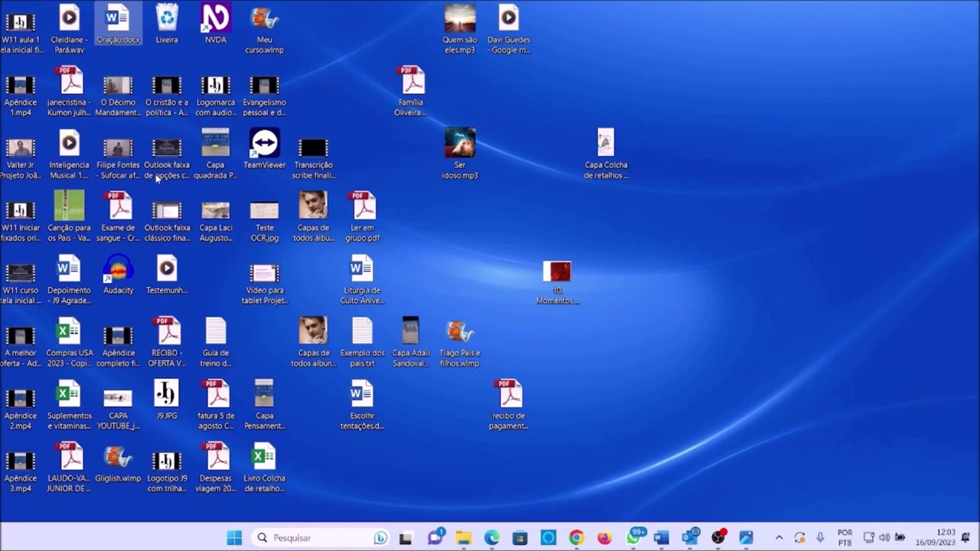The width and height of the screenshot is (980, 551).
Task: Open the Inteligencia Musical media file
Action: coord(69,155)
